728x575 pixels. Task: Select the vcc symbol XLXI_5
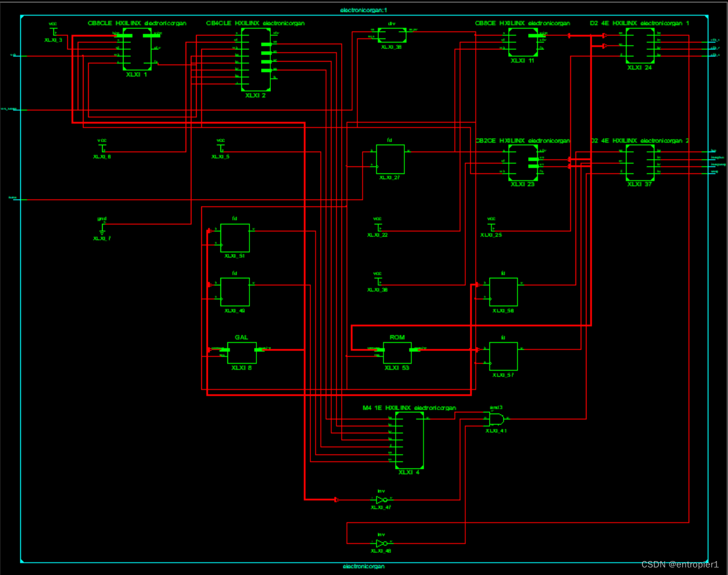click(x=220, y=148)
